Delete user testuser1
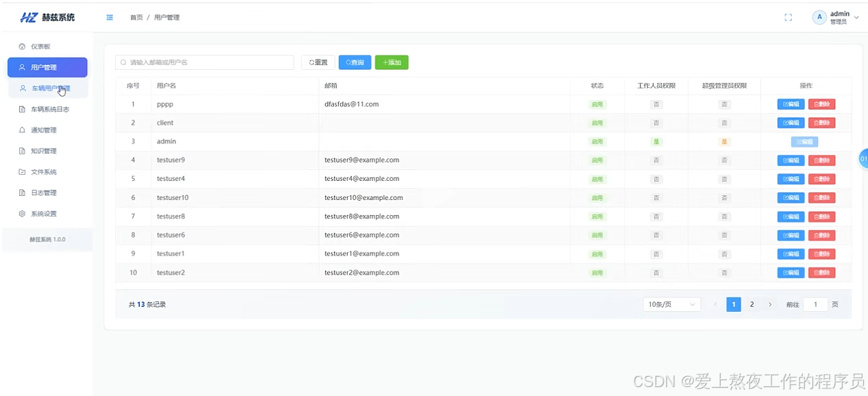 [x=821, y=253]
